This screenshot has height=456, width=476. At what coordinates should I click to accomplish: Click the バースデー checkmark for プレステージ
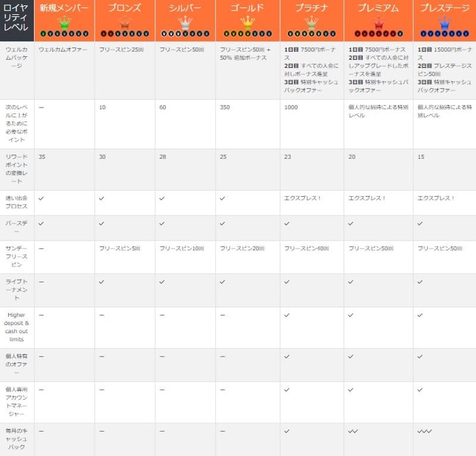tap(420, 224)
